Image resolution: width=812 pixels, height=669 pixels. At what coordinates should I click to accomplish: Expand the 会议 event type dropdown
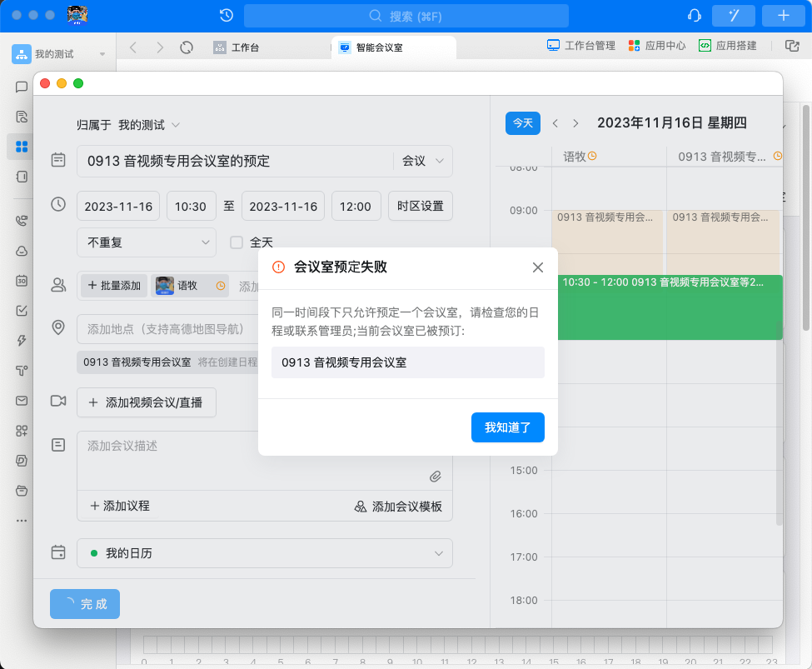click(x=423, y=162)
